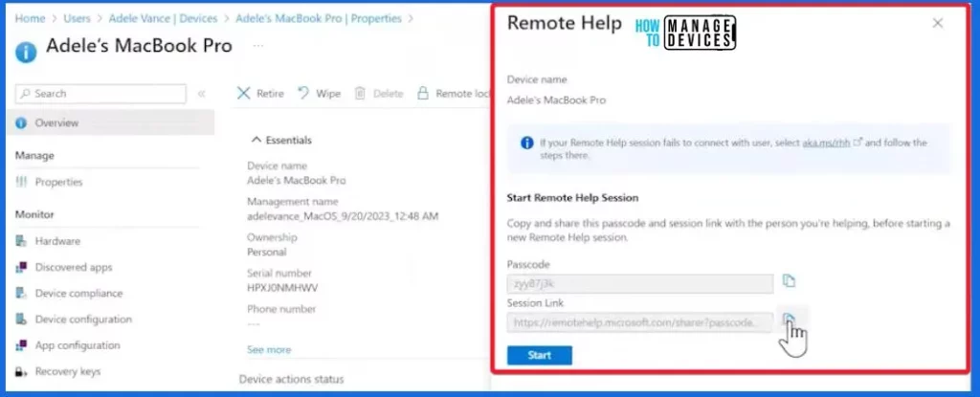Click the info icon in the Remote Help notice
Image resolution: width=980 pixels, height=397 pixels.
(527, 143)
